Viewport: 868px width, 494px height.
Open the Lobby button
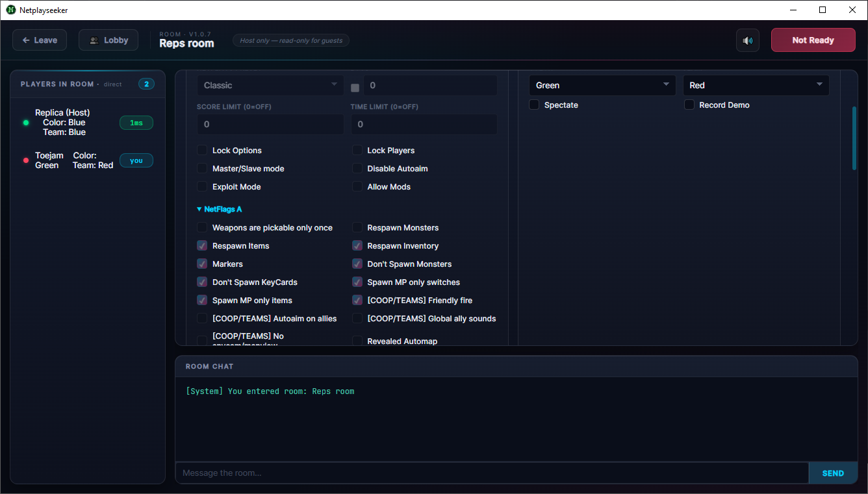coord(108,40)
